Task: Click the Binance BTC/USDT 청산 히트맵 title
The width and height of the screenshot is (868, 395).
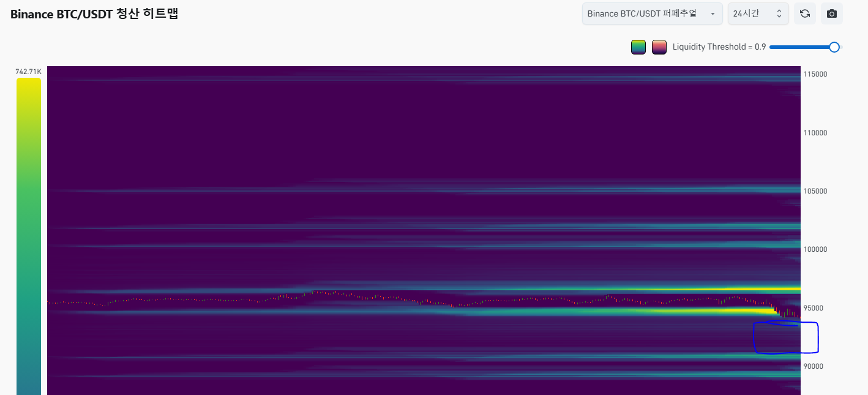Action: pyautogui.click(x=94, y=14)
